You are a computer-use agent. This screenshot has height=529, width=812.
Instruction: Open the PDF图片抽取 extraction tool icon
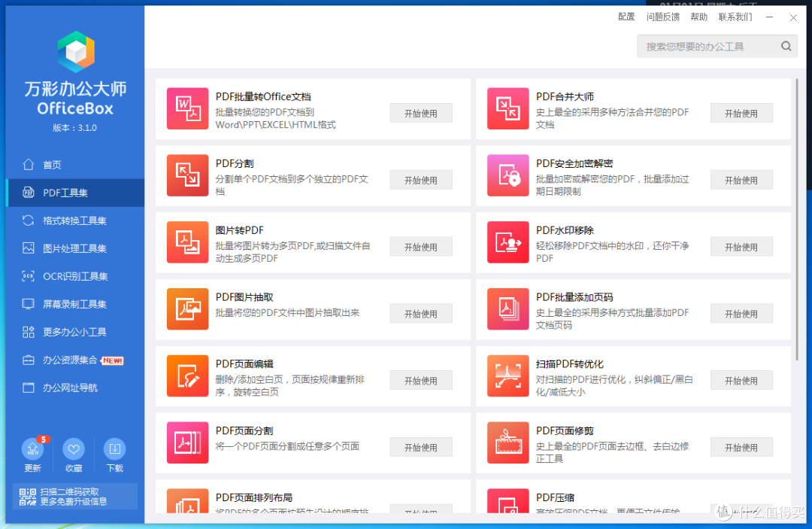(x=186, y=309)
